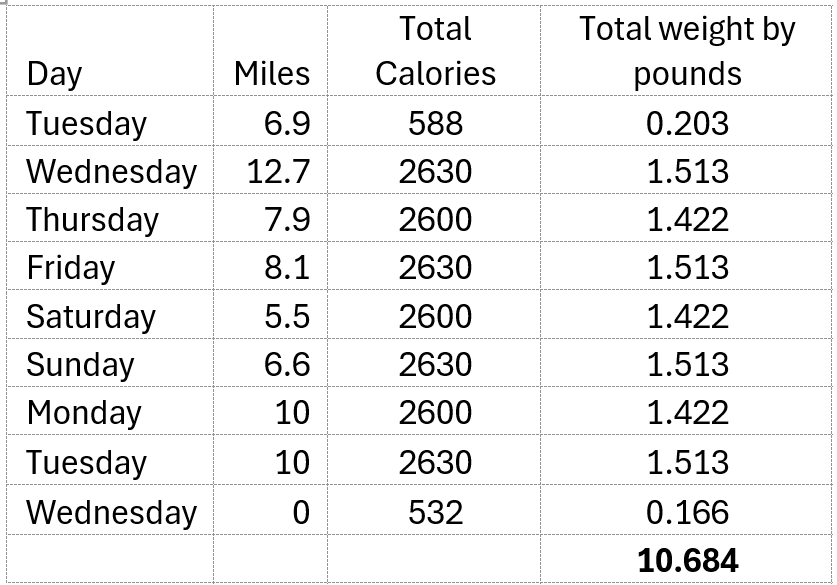Image resolution: width=837 pixels, height=585 pixels.
Task: Select the Total weight by pounds header
Action: coord(687,51)
